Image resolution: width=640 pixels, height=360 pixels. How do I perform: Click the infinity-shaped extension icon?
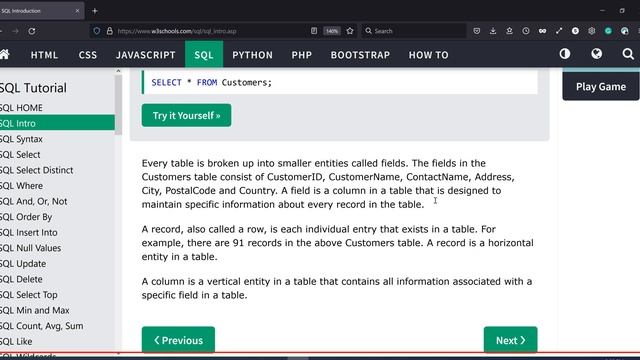click(x=542, y=31)
